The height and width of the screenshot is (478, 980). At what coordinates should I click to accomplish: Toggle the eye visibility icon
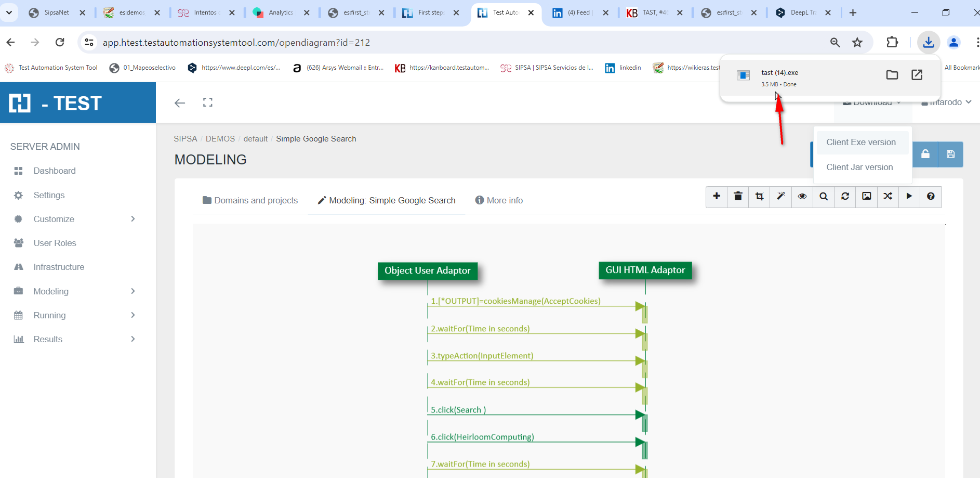click(802, 197)
